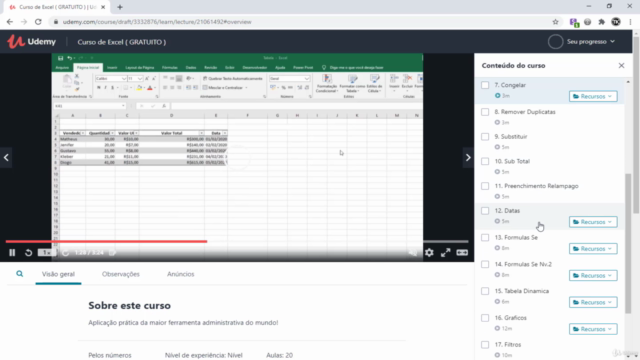Check the 13. Formulas Se checkbox
Screen dimensions: 640x360
tap(485, 238)
